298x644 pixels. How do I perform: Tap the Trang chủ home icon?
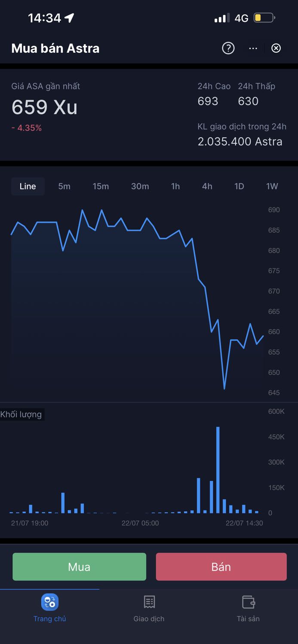tap(50, 602)
